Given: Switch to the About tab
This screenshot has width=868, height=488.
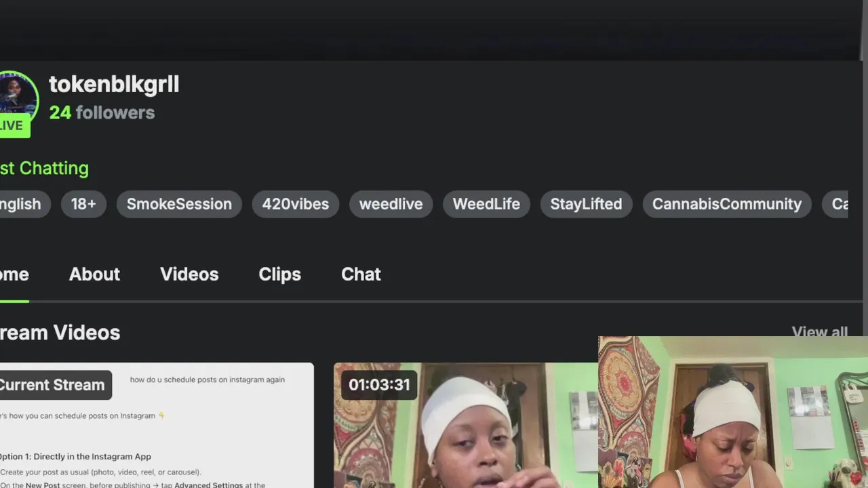Looking at the screenshot, I should (94, 274).
